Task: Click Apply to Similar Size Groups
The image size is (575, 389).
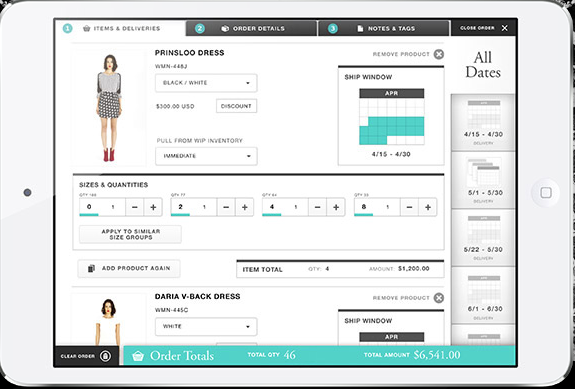Action: [x=130, y=234]
